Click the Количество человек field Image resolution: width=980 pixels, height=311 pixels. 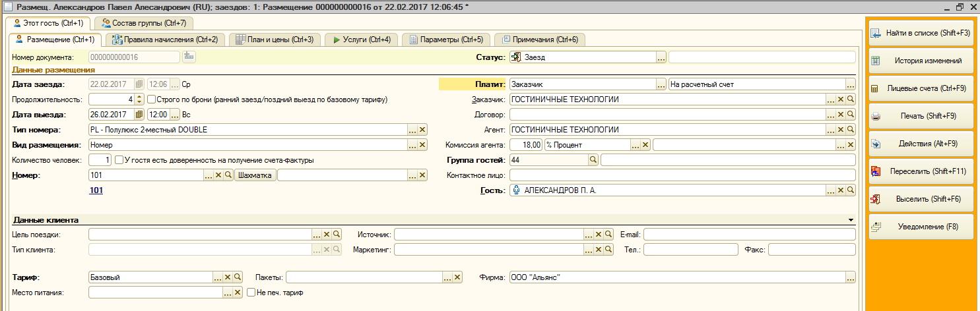tap(100, 160)
